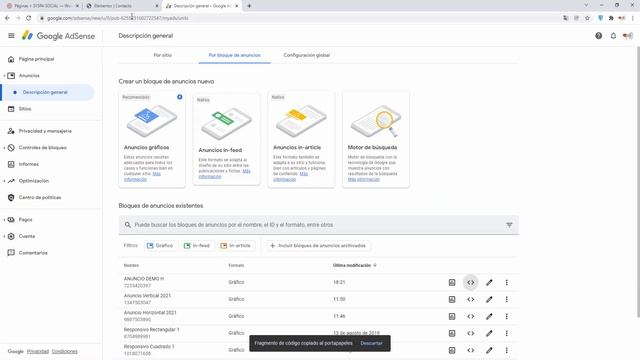Get code for ANUNCIO DEMO H

[x=471, y=282]
